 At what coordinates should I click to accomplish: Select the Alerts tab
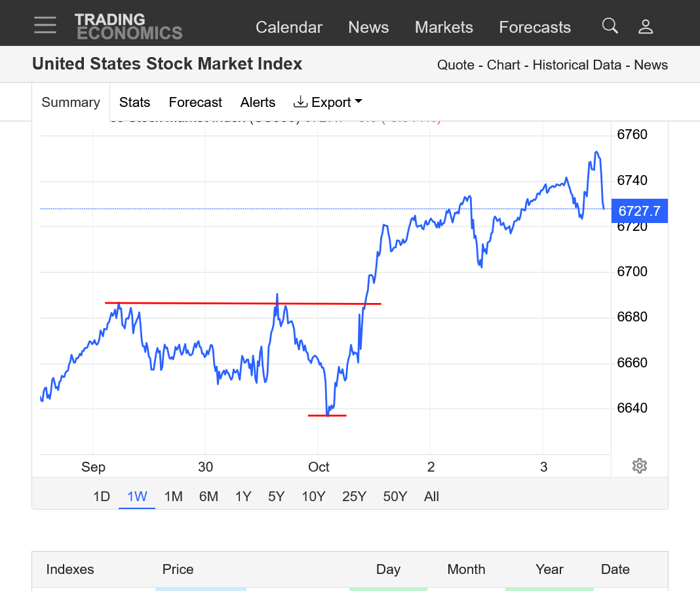[x=258, y=102]
